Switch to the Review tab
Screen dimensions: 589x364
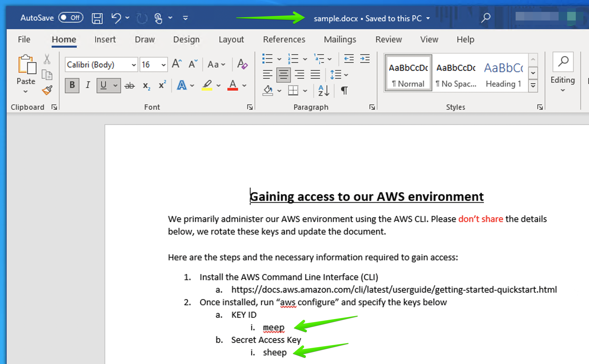388,39
